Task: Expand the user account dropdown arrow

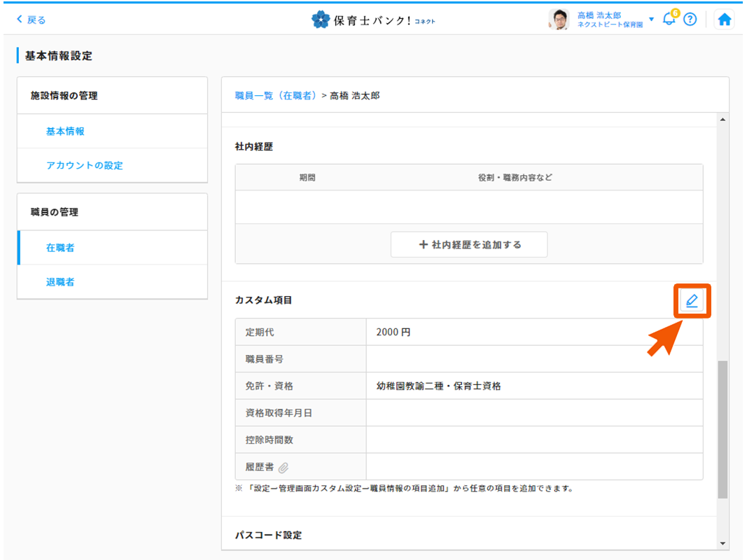Action: pos(652,19)
